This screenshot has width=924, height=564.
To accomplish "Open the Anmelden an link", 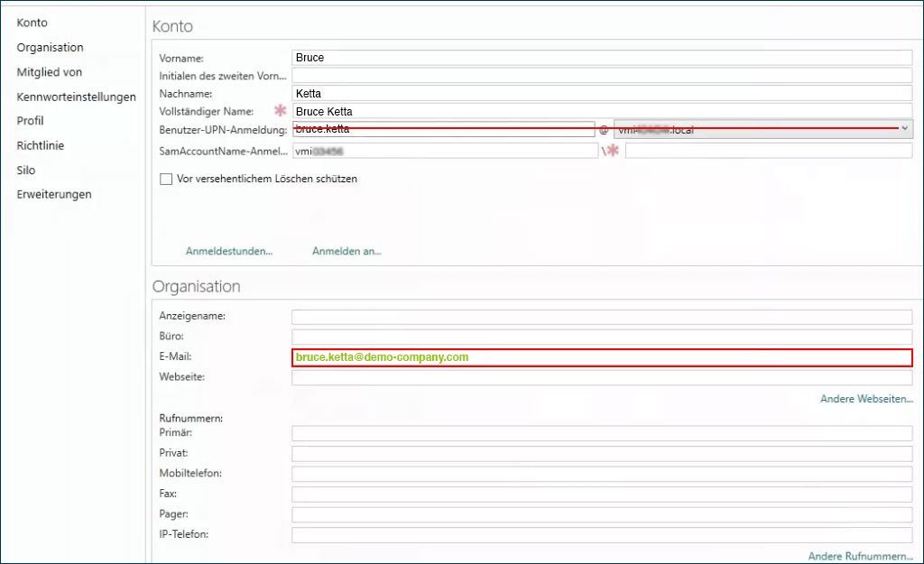I will tap(346, 251).
